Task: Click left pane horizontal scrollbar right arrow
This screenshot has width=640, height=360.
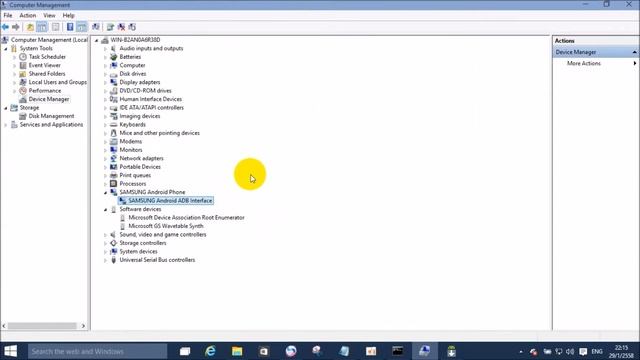Action: [83, 326]
